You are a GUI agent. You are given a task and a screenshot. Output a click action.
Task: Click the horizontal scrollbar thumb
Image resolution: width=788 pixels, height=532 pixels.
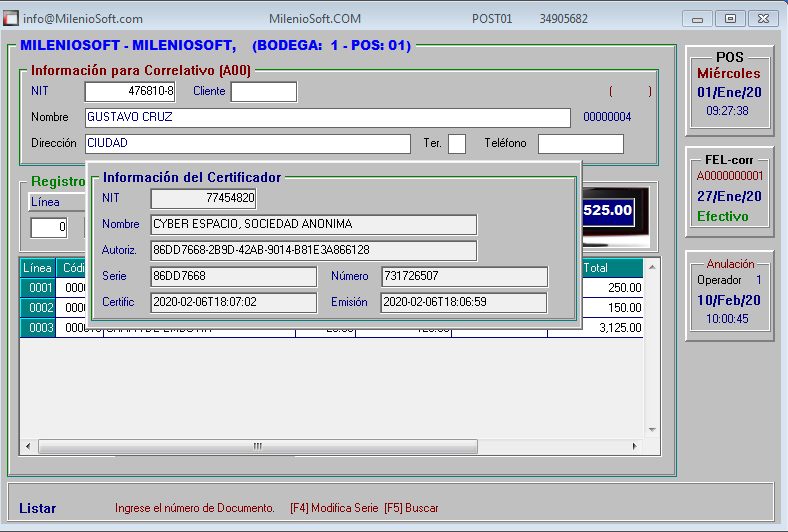tap(258, 446)
